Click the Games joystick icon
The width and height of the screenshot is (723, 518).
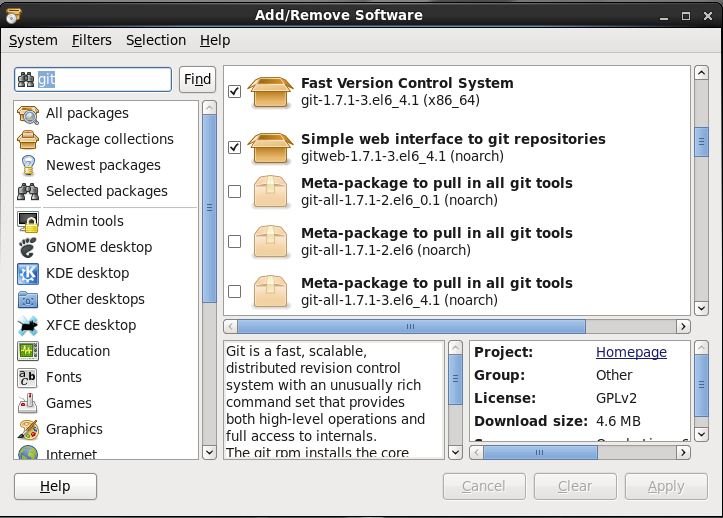[x=28, y=404]
